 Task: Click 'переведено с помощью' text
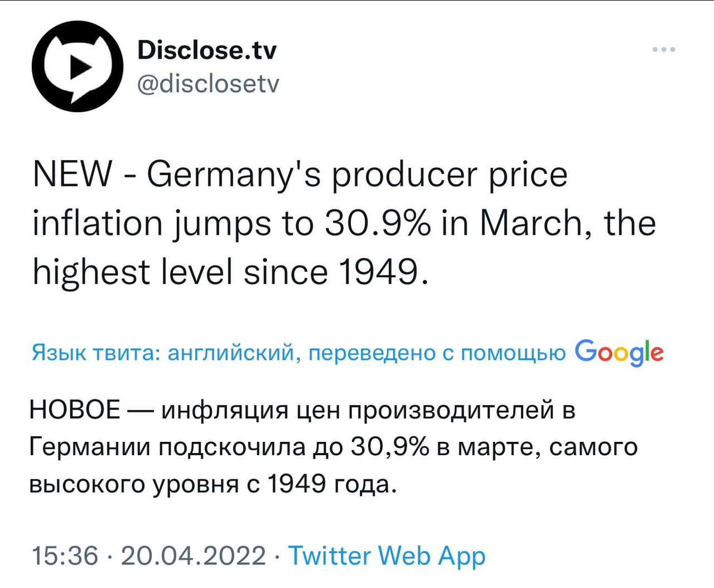437,354
